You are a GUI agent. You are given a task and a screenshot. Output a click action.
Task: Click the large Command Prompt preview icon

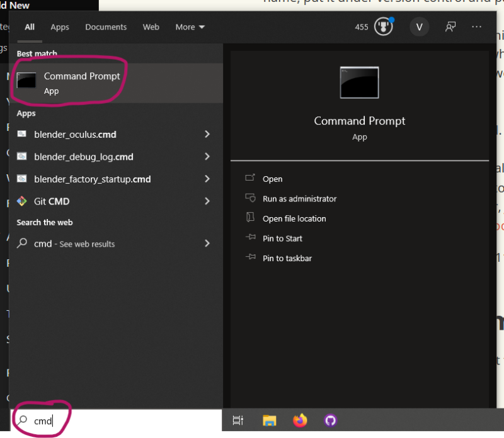(359, 82)
